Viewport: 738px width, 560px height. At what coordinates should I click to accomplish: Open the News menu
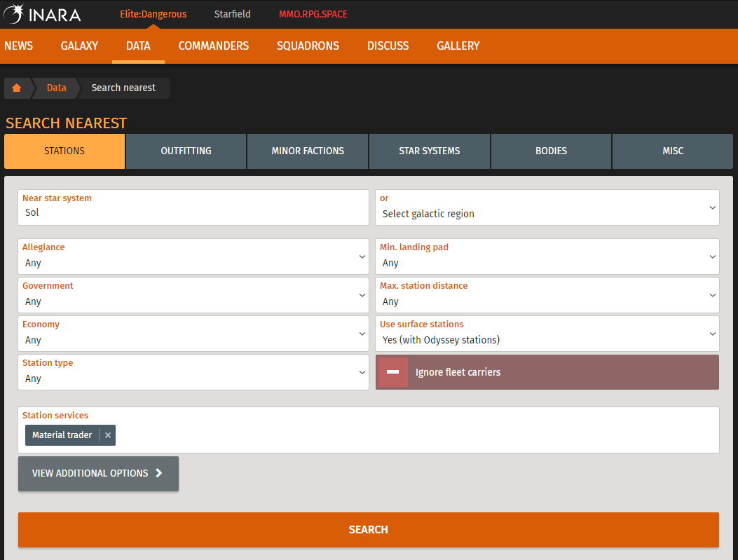click(19, 46)
